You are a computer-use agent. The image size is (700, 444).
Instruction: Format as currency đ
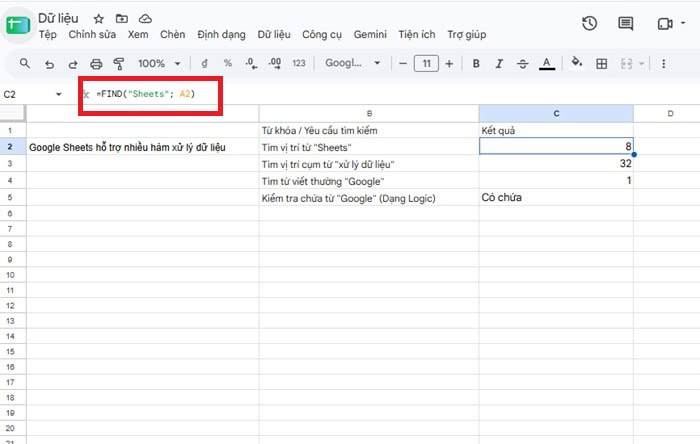click(x=204, y=63)
